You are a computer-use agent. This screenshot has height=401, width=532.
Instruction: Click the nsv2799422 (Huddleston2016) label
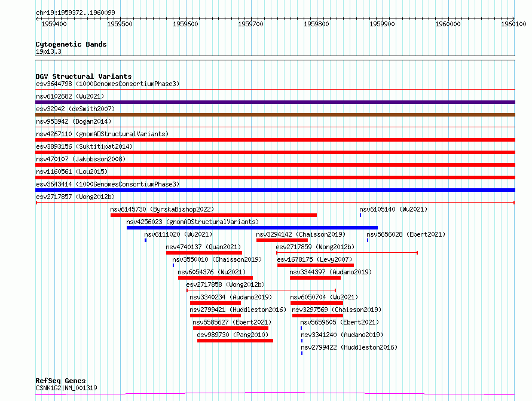[349, 347]
